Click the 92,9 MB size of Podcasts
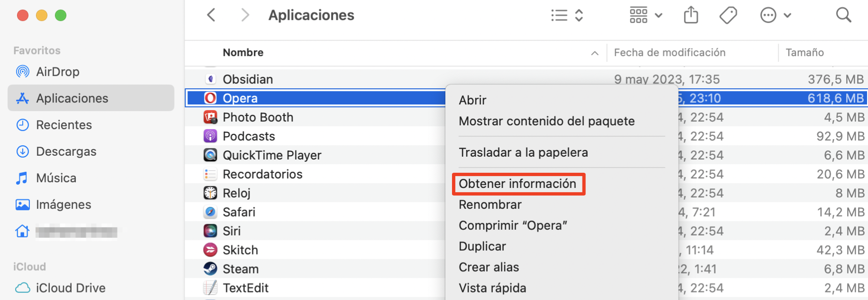The width and height of the screenshot is (868, 300). (840, 136)
